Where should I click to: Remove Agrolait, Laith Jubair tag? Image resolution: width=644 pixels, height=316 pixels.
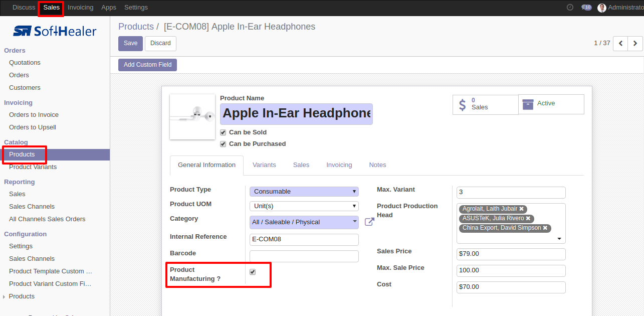pyautogui.click(x=522, y=209)
